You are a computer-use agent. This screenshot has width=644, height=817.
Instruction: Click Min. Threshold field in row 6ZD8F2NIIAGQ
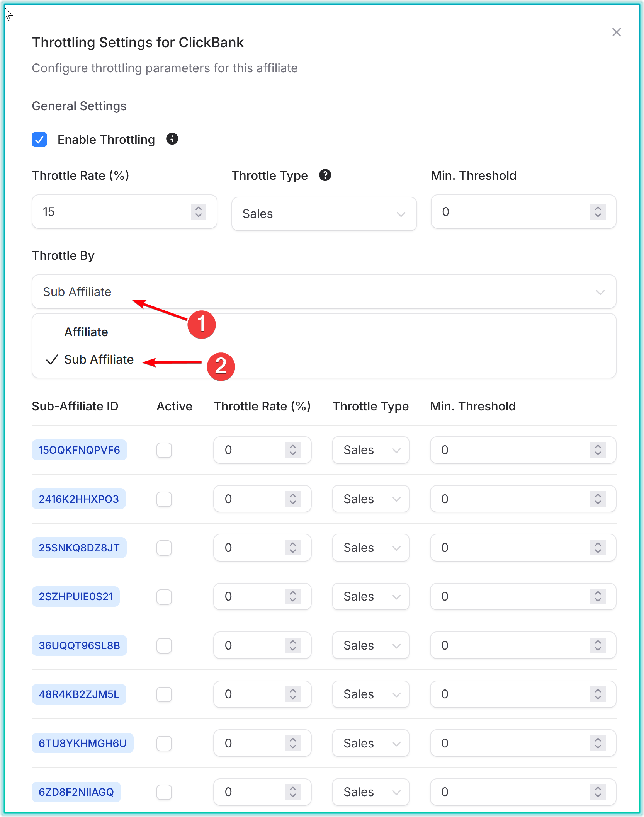(523, 792)
